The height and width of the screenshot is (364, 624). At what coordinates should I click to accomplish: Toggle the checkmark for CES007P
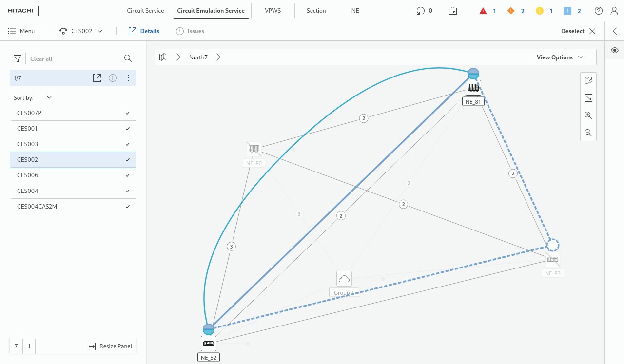coord(128,113)
